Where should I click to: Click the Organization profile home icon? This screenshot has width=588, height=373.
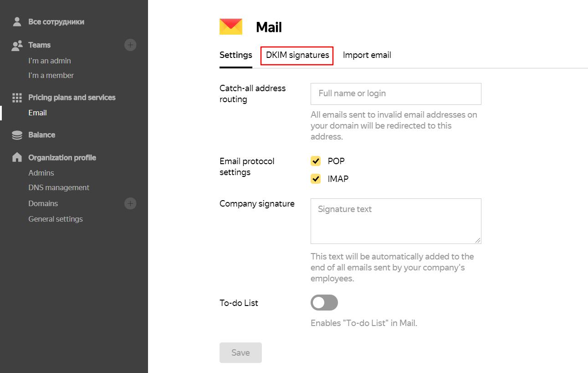17,157
